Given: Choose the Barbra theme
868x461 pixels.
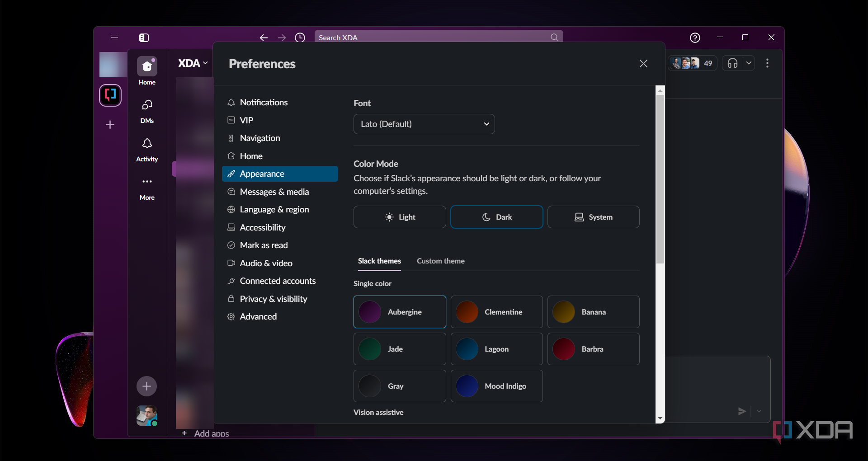Looking at the screenshot, I should [x=593, y=349].
